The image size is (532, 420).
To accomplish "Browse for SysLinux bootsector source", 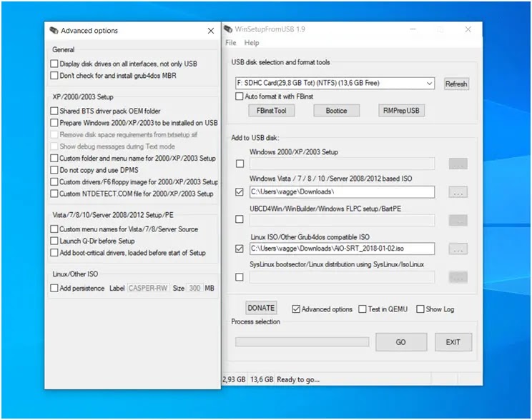I will 458,277.
